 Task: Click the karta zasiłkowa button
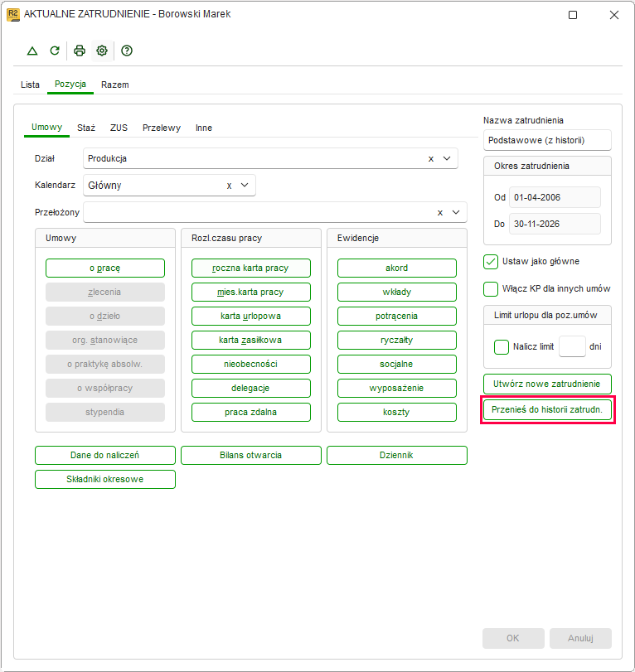(251, 341)
